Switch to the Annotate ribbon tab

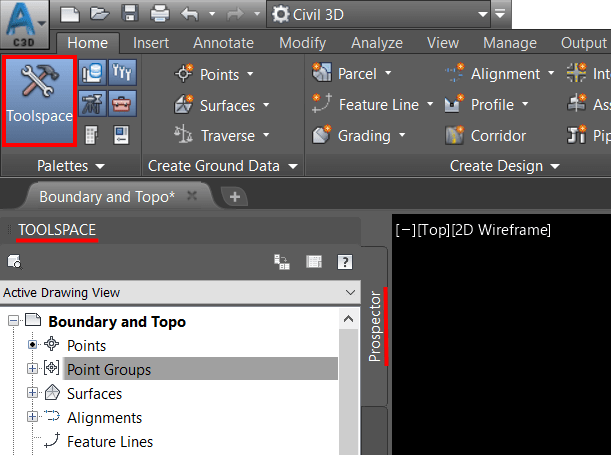(223, 43)
